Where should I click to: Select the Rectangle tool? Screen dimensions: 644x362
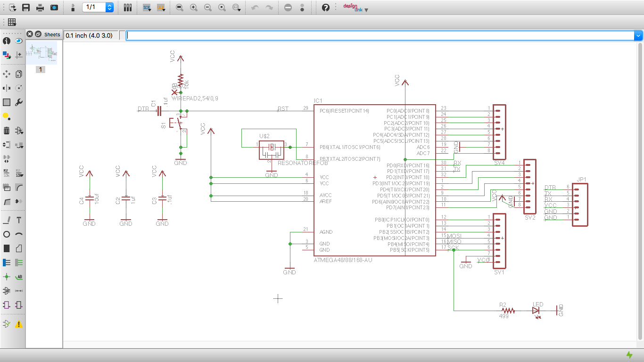pyautogui.click(x=7, y=248)
